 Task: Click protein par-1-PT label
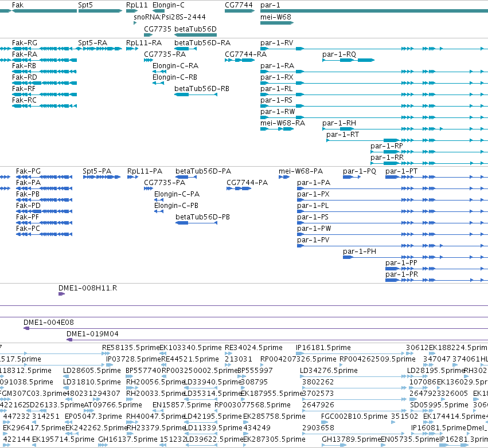401,171
